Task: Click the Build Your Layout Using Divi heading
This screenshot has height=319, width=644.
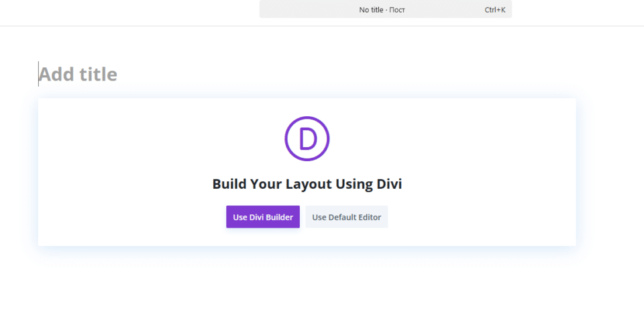Action: tap(307, 184)
